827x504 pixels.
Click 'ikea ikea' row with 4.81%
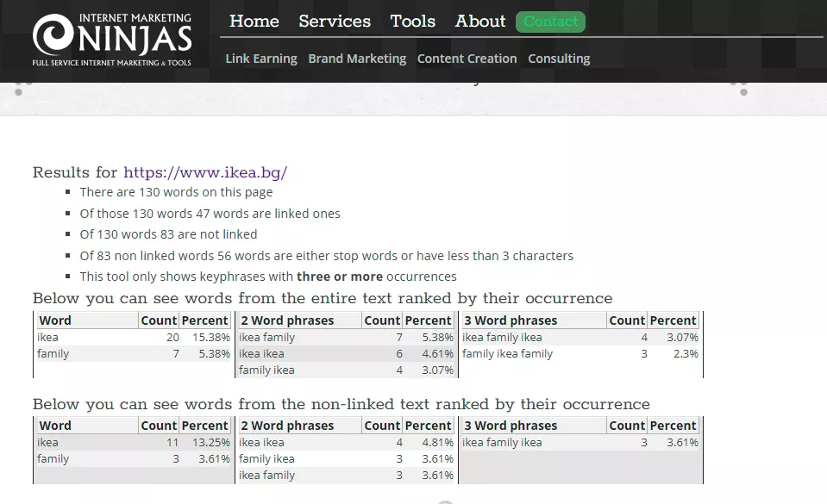point(346,442)
